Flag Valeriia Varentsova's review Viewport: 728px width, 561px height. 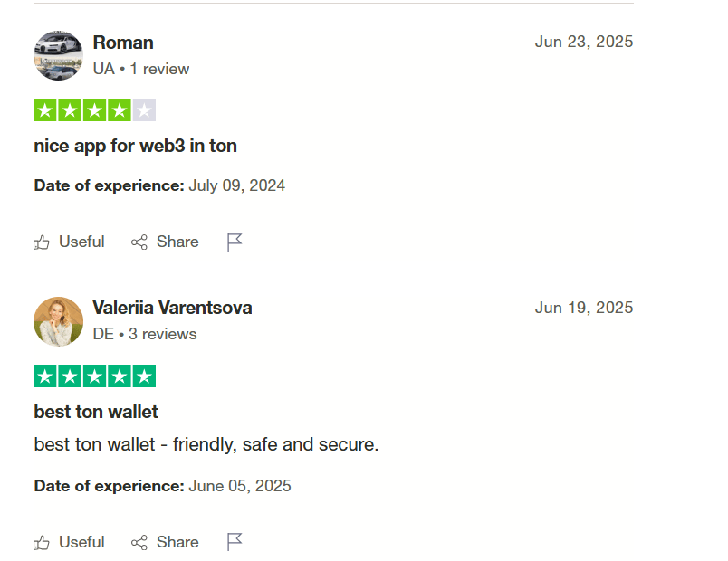(235, 542)
